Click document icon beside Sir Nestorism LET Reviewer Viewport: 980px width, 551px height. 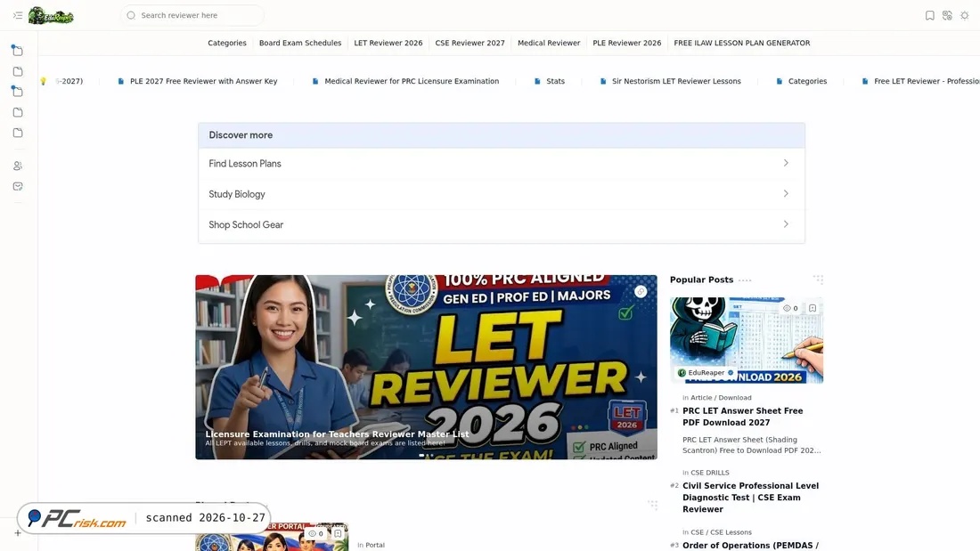point(602,81)
